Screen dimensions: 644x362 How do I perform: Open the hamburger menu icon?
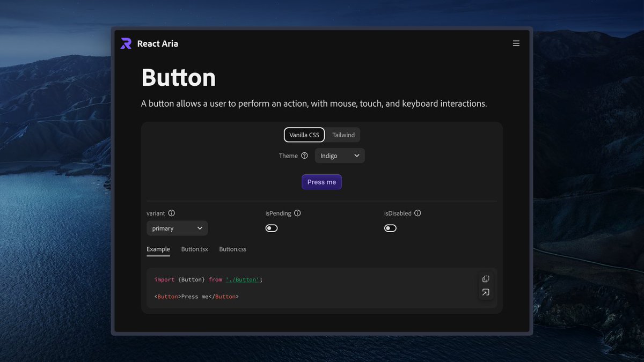[x=516, y=43]
